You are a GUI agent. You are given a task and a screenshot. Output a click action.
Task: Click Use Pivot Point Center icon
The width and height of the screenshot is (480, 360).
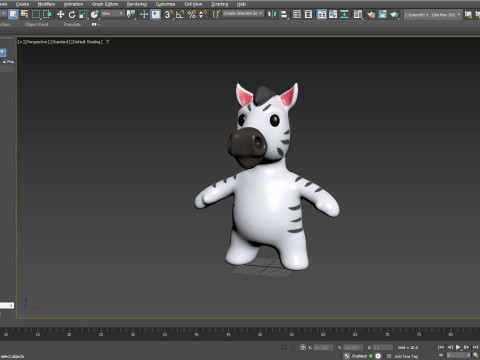131,14
